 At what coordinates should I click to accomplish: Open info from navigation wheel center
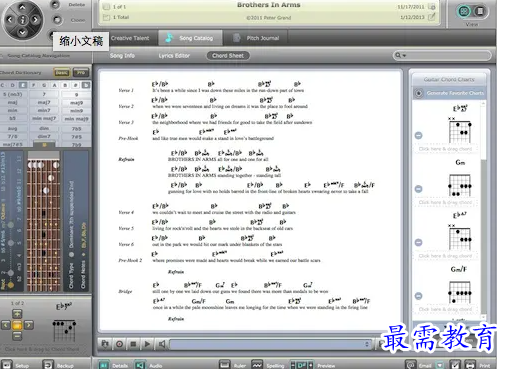click(22, 20)
